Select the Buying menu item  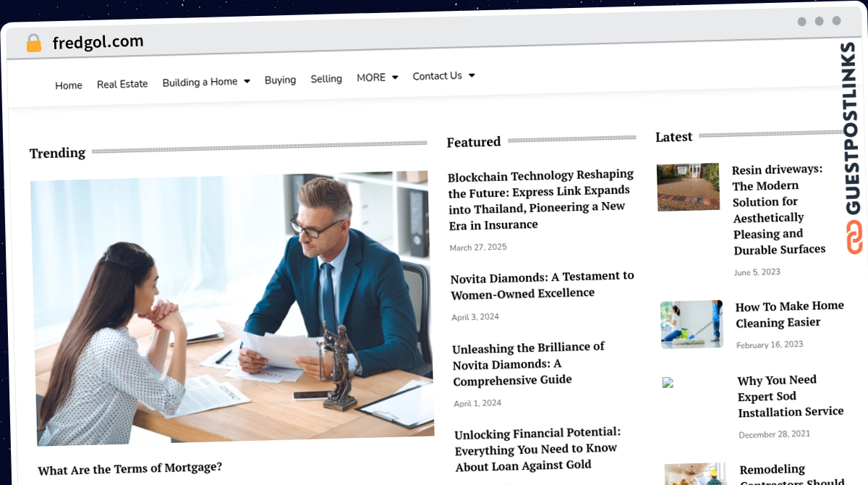(x=280, y=80)
